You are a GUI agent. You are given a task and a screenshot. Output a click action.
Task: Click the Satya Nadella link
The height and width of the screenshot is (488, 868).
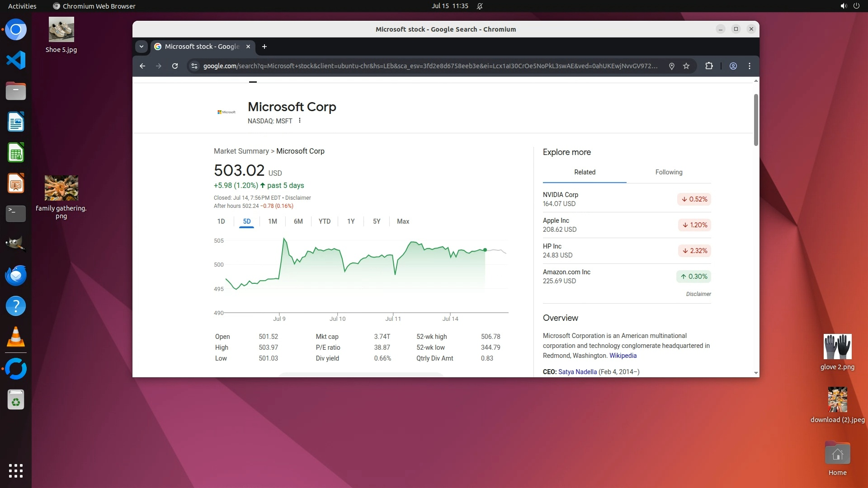(x=577, y=372)
